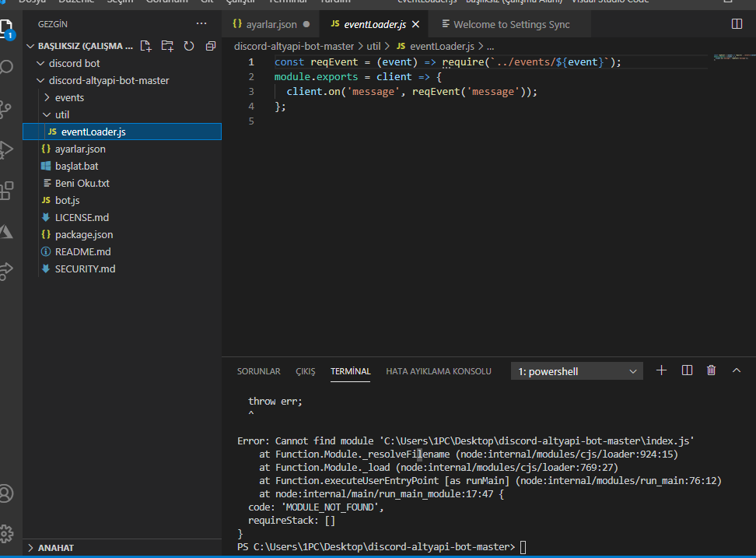
Task: Open the Search view in activity bar
Action: tap(7, 67)
